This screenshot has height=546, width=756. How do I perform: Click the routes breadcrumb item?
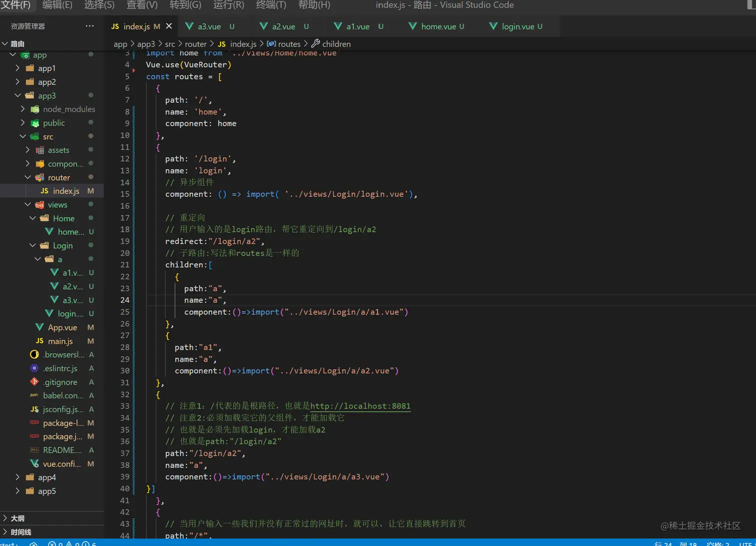click(x=289, y=44)
